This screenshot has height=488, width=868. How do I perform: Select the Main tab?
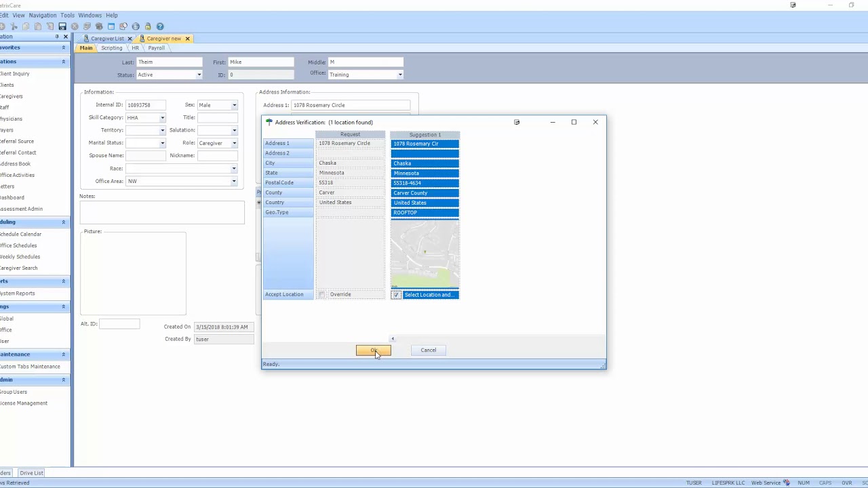(x=86, y=48)
